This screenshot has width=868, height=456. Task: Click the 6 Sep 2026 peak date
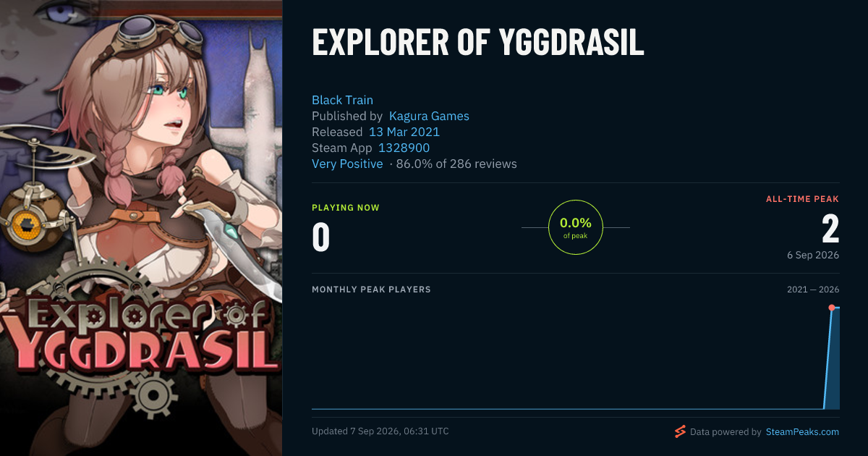[813, 255]
